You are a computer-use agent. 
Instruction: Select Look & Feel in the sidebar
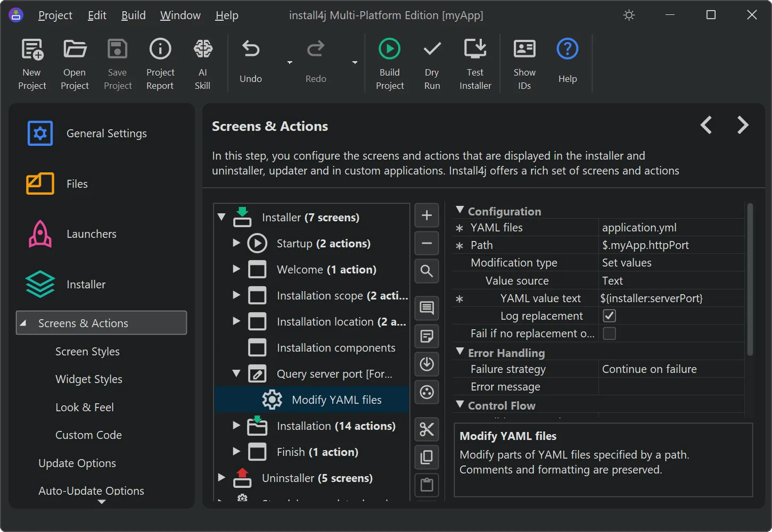(85, 408)
